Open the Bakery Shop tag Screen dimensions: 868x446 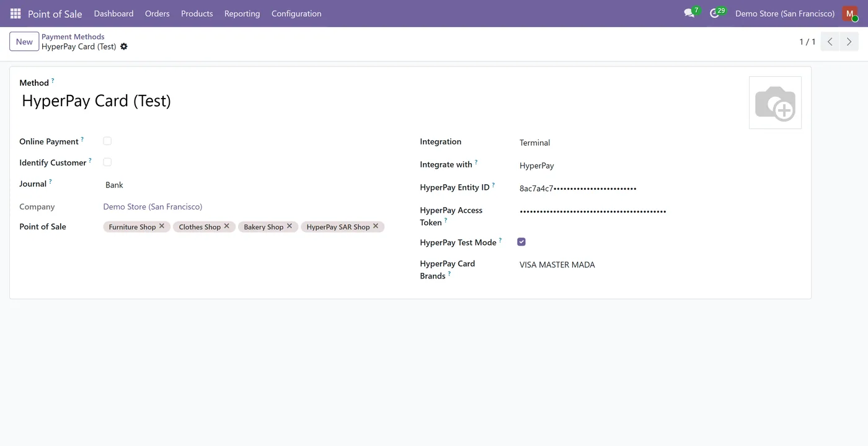pyautogui.click(x=263, y=227)
